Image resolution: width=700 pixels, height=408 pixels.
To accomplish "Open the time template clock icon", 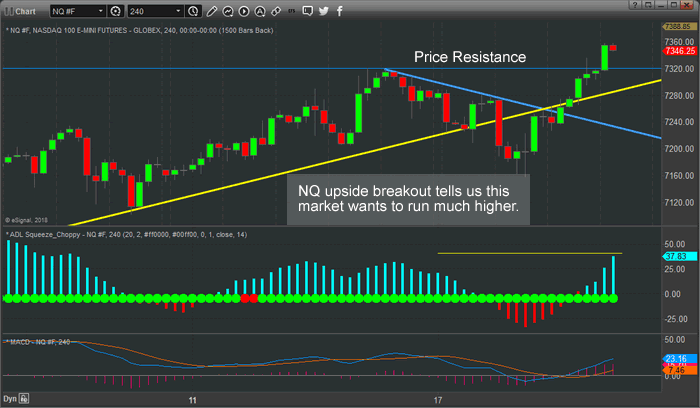I will 193,11.
